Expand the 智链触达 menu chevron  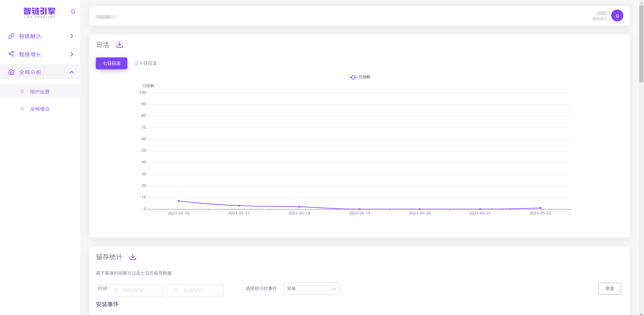click(72, 36)
